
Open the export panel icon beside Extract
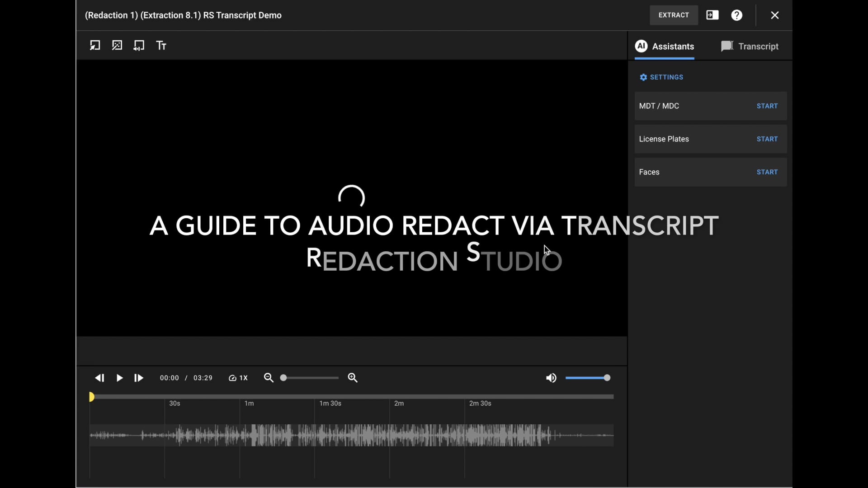712,15
